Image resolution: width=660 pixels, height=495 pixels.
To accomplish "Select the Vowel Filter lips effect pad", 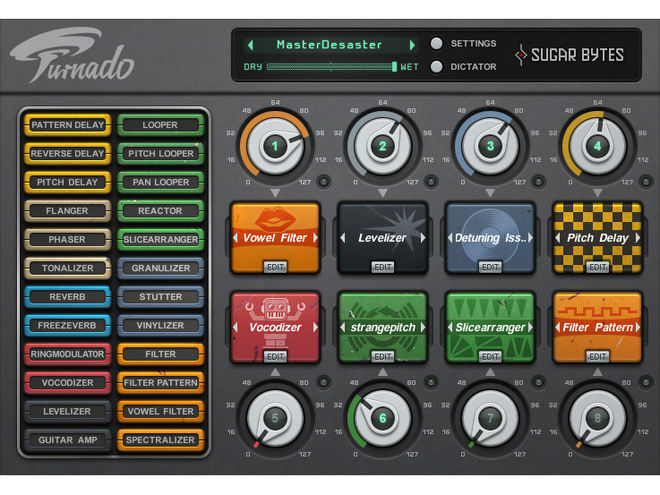I will (275, 238).
